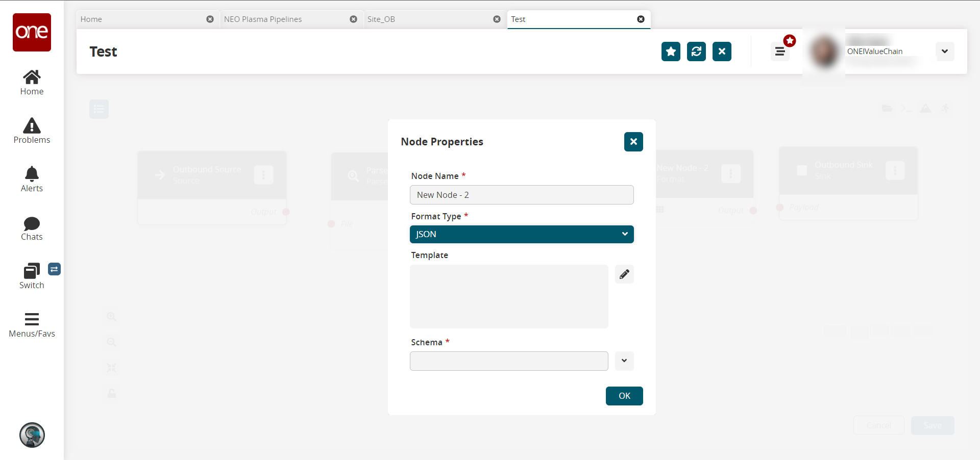Open the Problems warning icon
The height and width of the screenshot is (460, 980).
(32, 126)
